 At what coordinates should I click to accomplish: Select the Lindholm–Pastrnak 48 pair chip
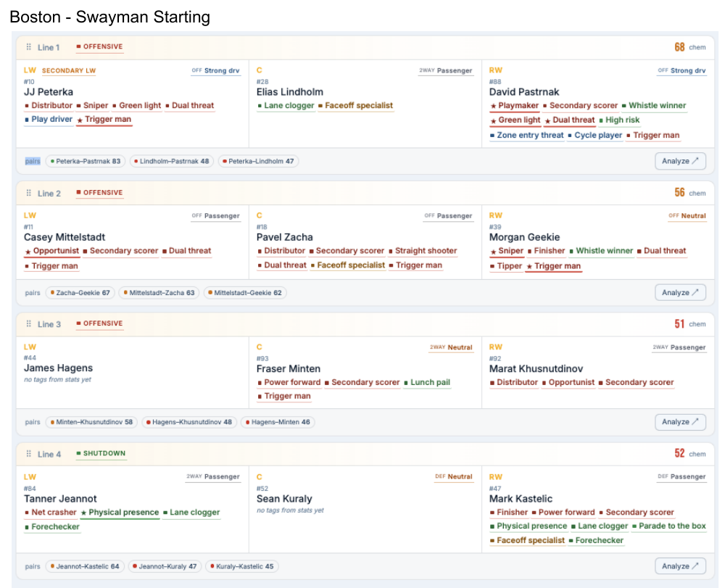(172, 162)
